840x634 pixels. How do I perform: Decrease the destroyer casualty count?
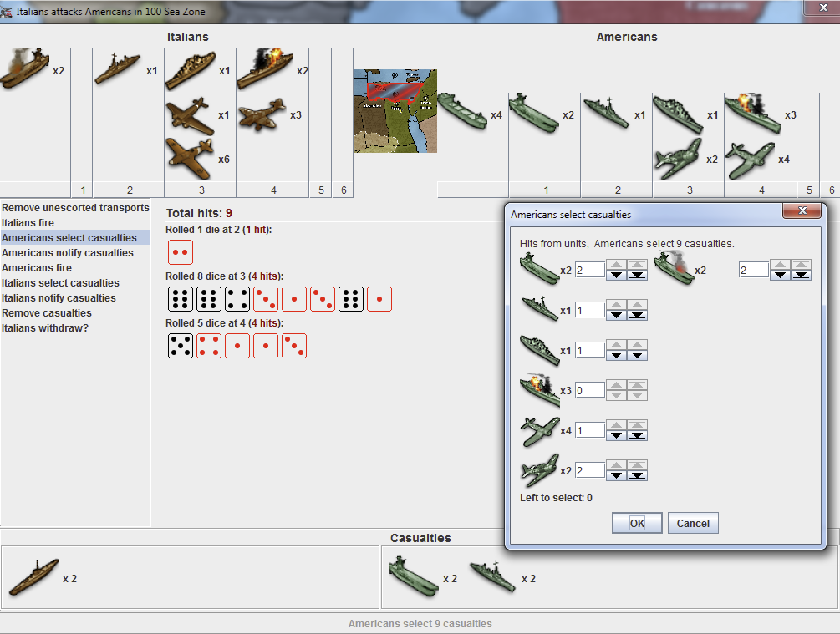(x=616, y=315)
